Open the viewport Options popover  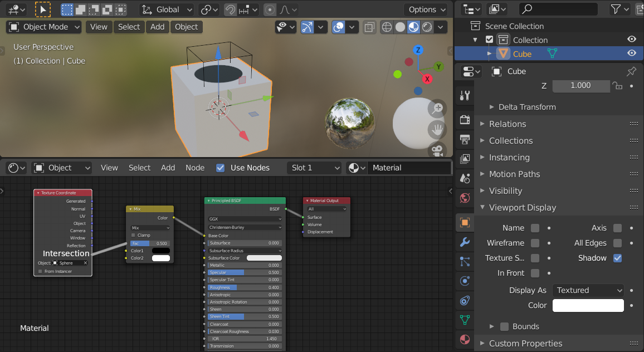tap(426, 9)
